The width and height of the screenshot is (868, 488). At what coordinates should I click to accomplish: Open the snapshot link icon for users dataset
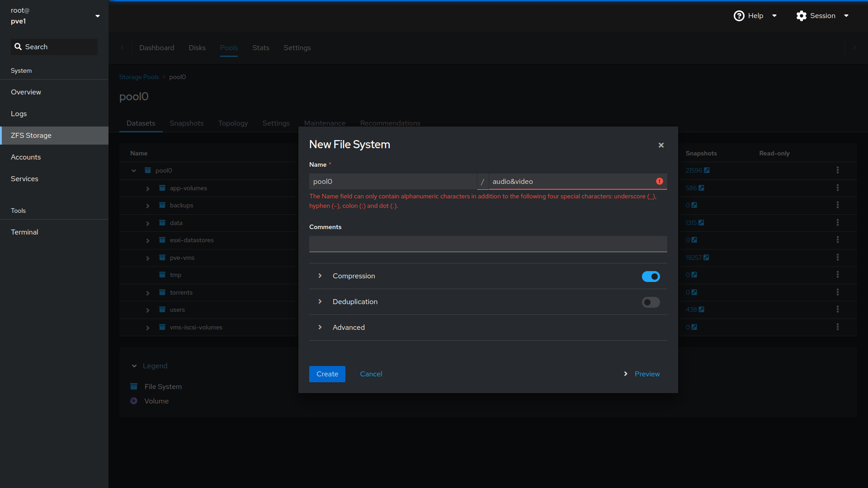tap(701, 310)
